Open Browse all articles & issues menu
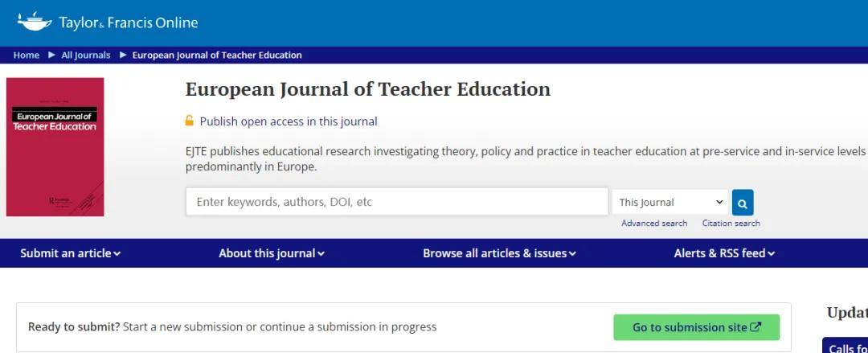The width and height of the screenshot is (868, 353). pos(499,253)
